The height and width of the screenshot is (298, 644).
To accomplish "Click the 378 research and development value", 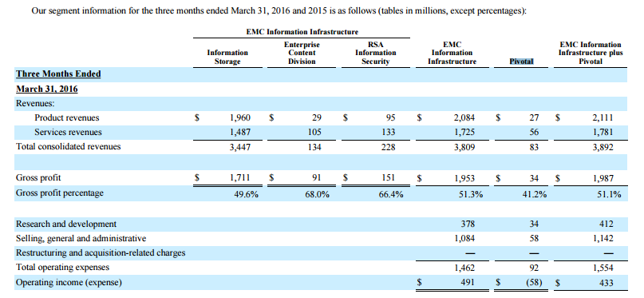I will tap(468, 224).
